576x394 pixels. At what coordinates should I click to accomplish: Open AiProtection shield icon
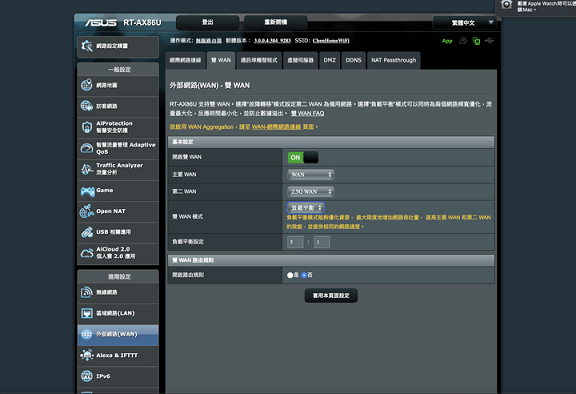(87, 127)
